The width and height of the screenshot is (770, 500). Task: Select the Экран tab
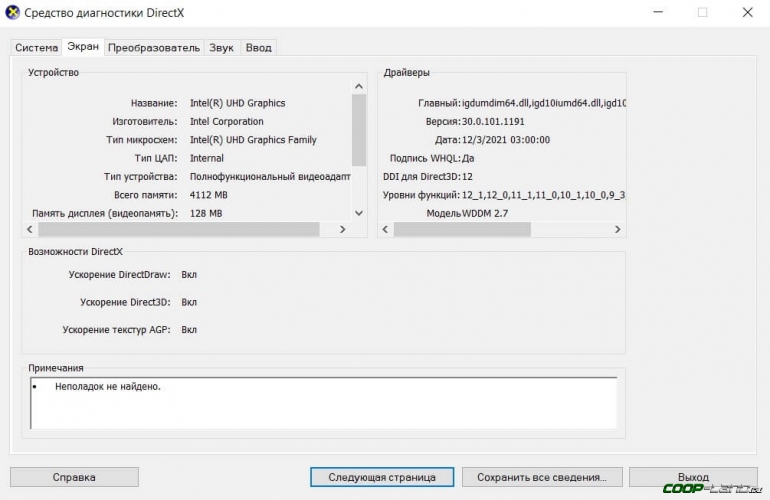82,46
